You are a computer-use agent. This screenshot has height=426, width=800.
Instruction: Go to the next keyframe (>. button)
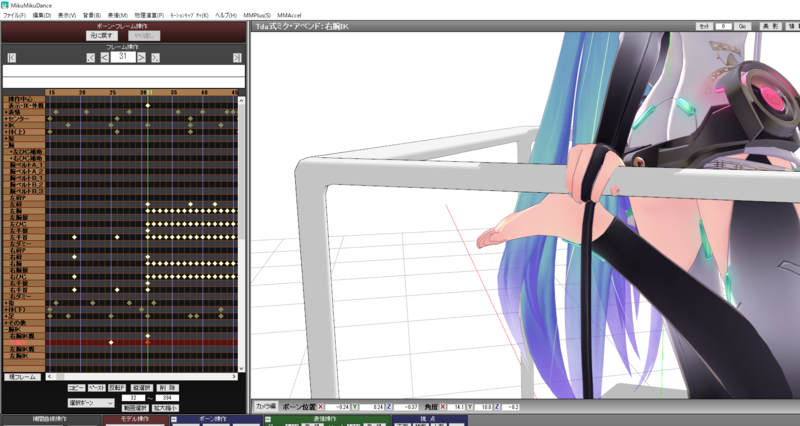(x=155, y=58)
